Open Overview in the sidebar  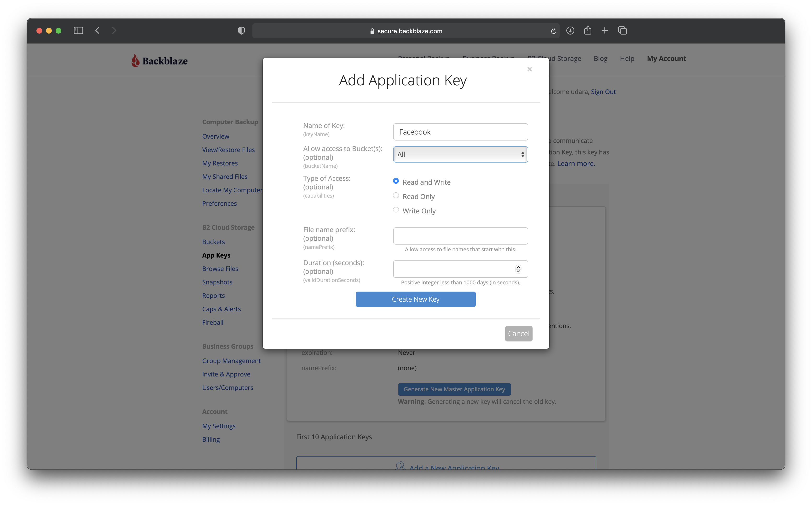[216, 136]
